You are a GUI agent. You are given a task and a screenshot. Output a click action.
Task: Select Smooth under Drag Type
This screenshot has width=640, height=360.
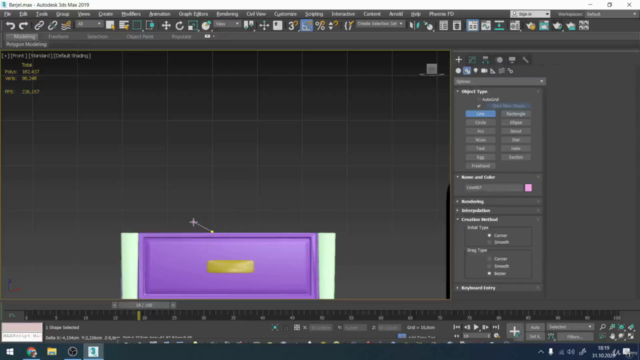(489, 266)
